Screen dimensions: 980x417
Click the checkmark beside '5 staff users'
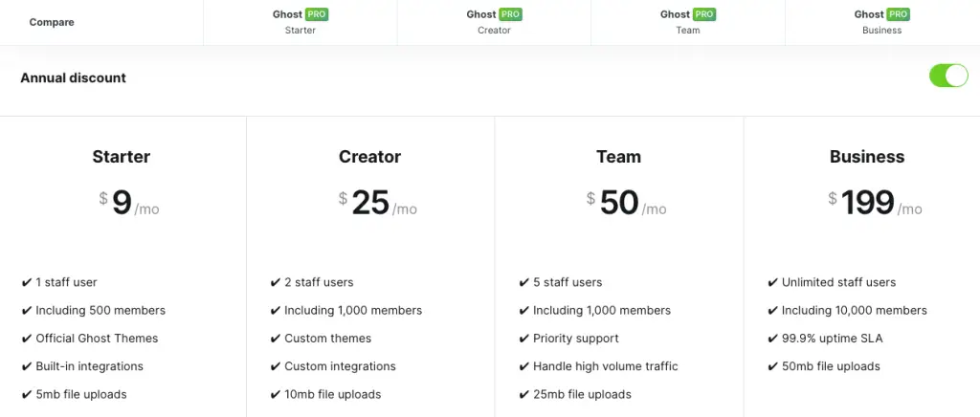523,283
